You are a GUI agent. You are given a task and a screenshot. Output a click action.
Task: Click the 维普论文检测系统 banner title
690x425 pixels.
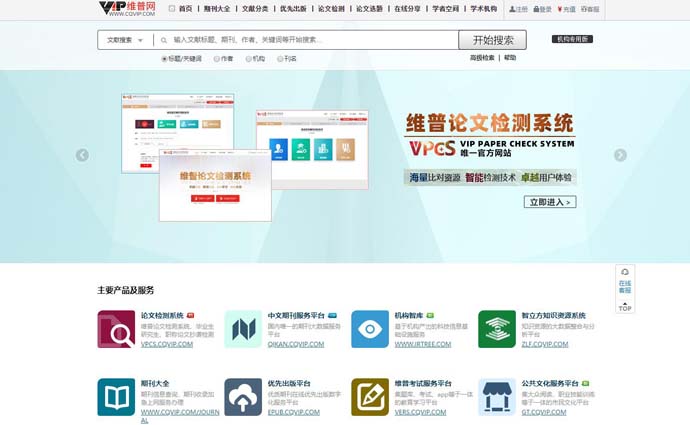[489, 123]
